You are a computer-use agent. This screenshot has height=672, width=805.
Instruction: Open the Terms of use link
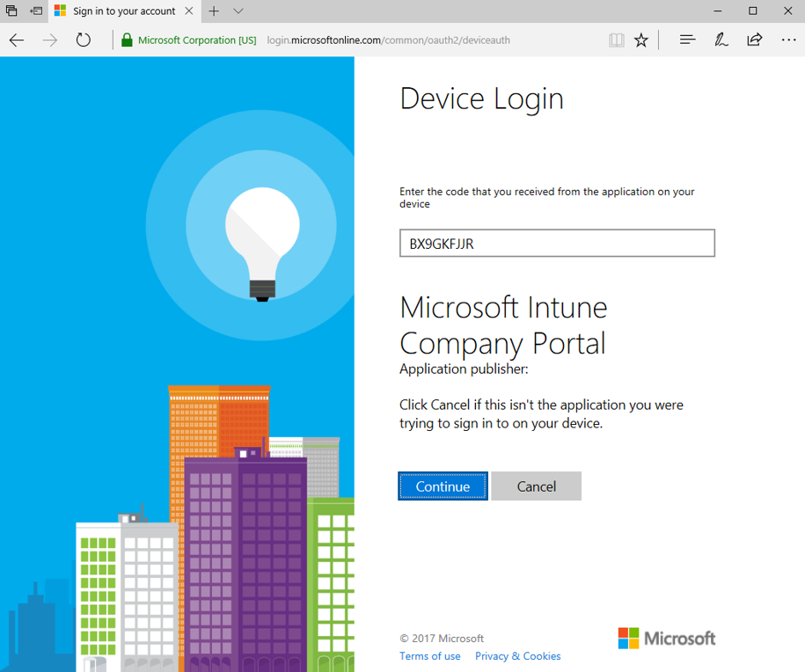click(429, 656)
